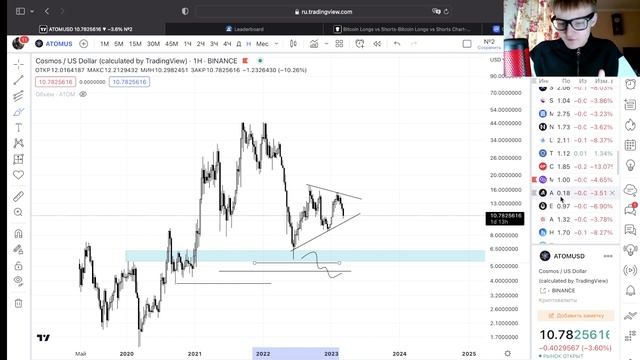640x360 pixels.
Task: Open the candle chart type menu
Action: point(293,44)
